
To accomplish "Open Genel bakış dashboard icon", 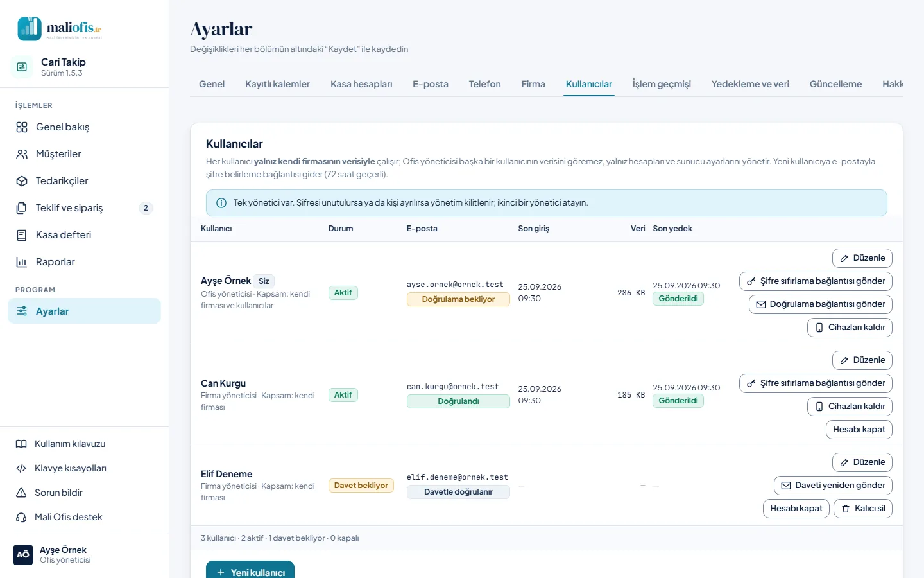I will (x=22, y=127).
